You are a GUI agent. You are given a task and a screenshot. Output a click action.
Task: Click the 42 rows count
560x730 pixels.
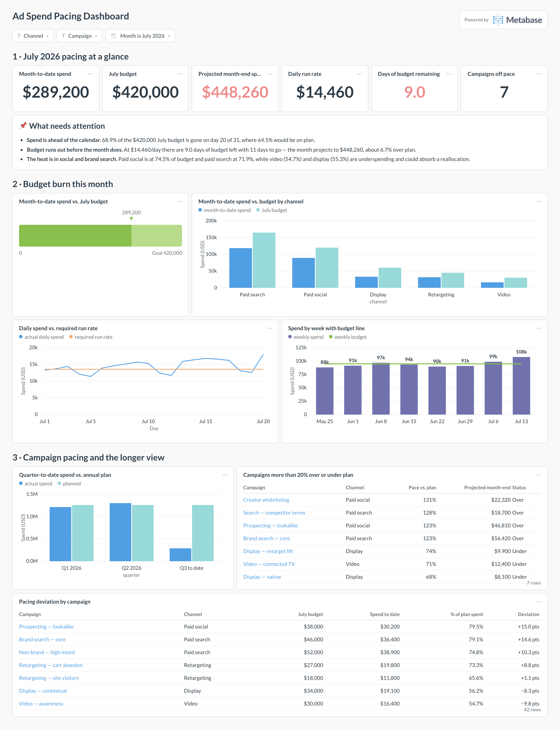pos(532,710)
